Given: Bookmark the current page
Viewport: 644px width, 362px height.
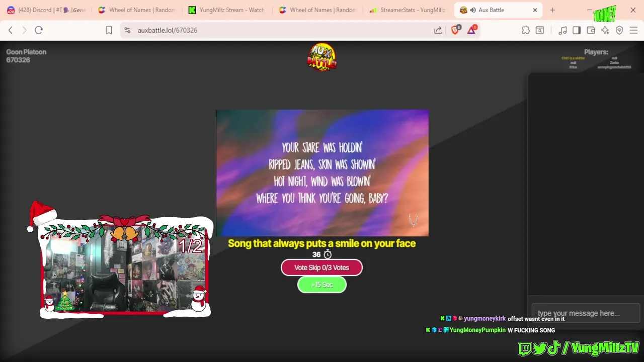Looking at the screenshot, I should coord(109,30).
